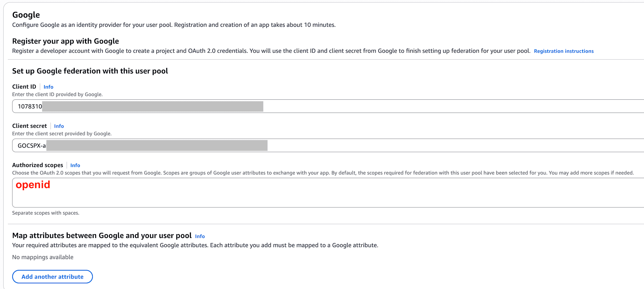Viewport: 644px width, 289px height.
Task: Click Enter the client ID provided description
Action: (x=57, y=95)
